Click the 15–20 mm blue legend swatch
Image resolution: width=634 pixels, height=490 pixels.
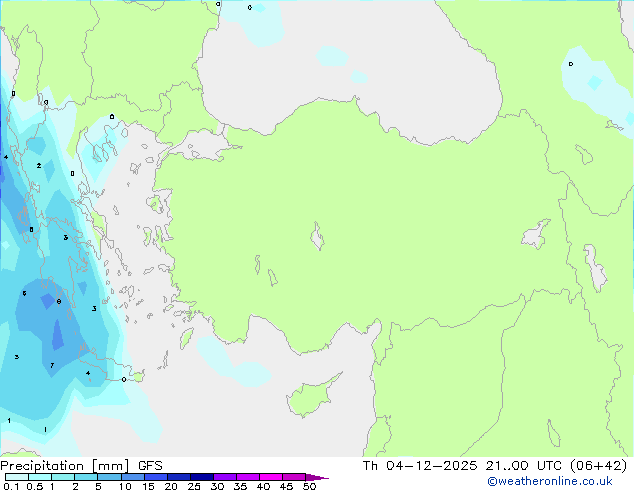[156, 477]
